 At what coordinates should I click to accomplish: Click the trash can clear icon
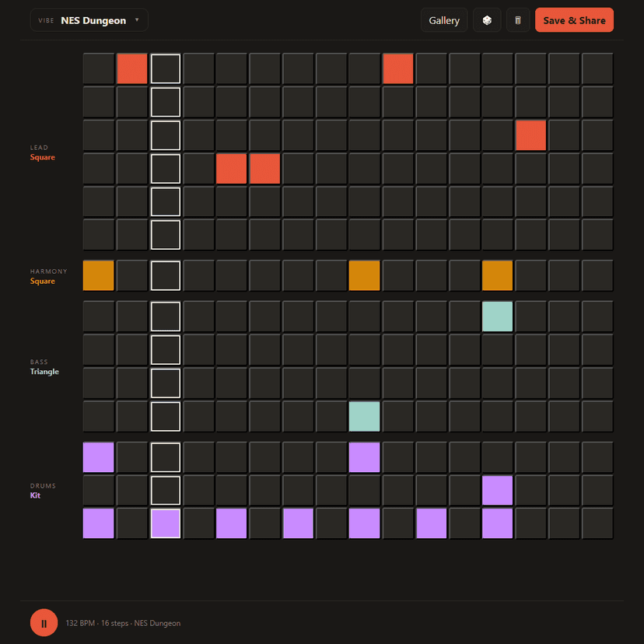(x=518, y=20)
